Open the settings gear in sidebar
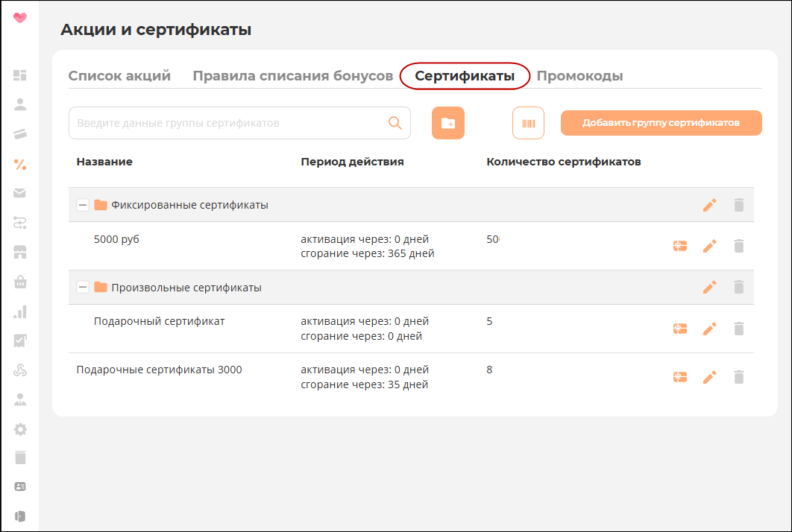Viewport: 792px width, 532px height. (x=20, y=429)
